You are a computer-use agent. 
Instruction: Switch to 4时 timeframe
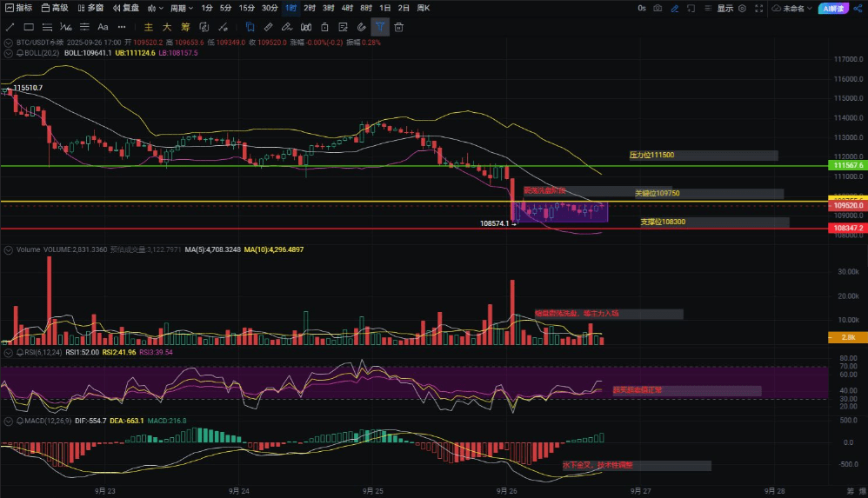pos(347,8)
